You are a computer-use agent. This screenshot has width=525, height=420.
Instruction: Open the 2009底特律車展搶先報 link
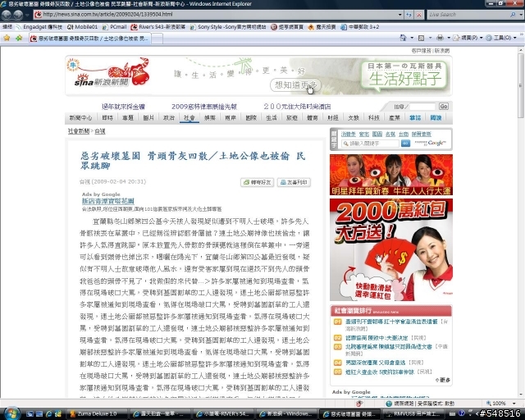pyautogui.click(x=204, y=107)
